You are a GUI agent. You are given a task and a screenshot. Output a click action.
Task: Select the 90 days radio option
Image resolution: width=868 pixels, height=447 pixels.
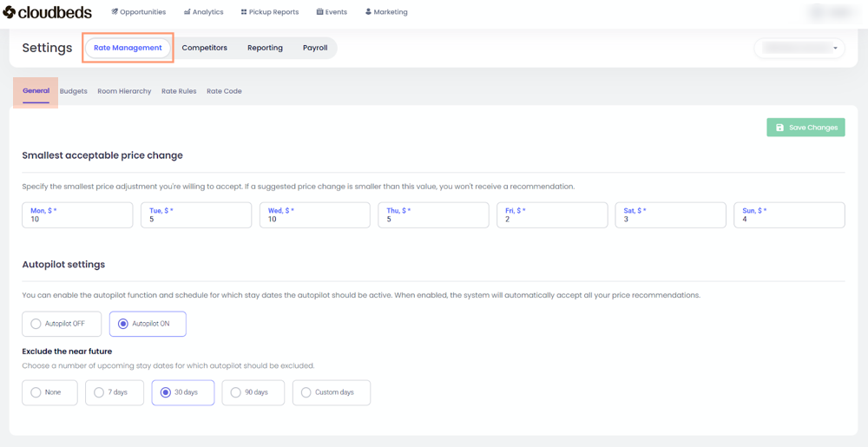(x=236, y=392)
